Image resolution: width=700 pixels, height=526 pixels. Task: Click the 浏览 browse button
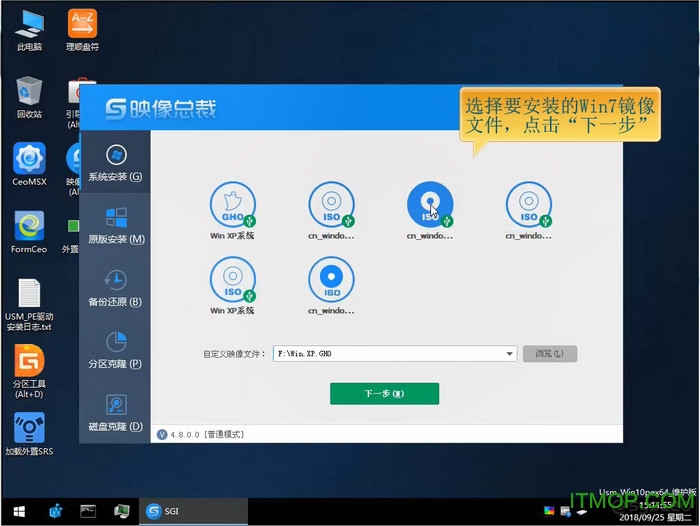(x=550, y=354)
